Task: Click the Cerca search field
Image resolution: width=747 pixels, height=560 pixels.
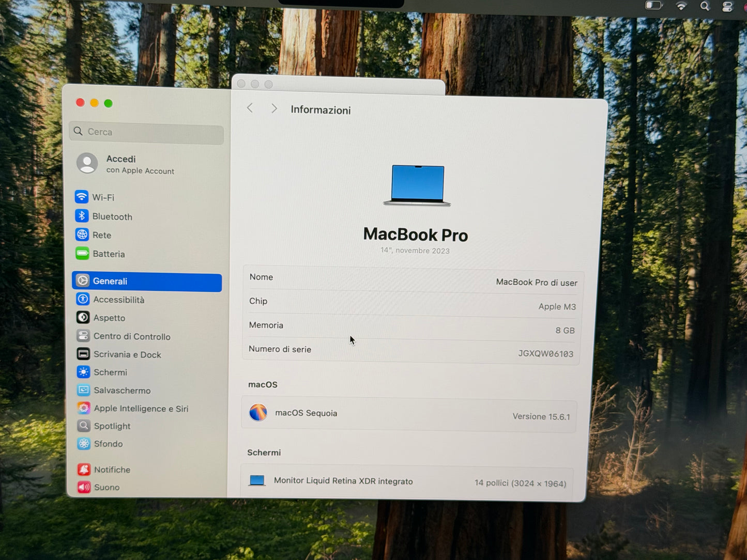Action: tap(146, 132)
